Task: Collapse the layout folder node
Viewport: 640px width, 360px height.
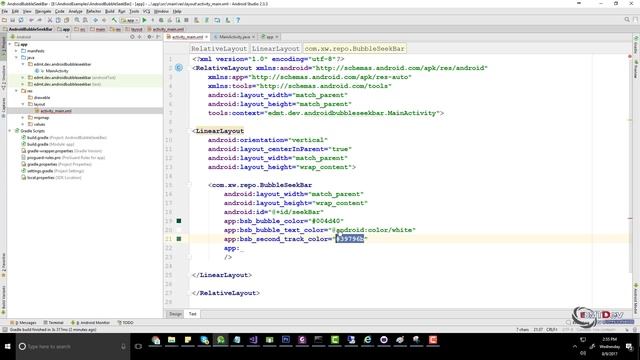Action: click(x=23, y=104)
